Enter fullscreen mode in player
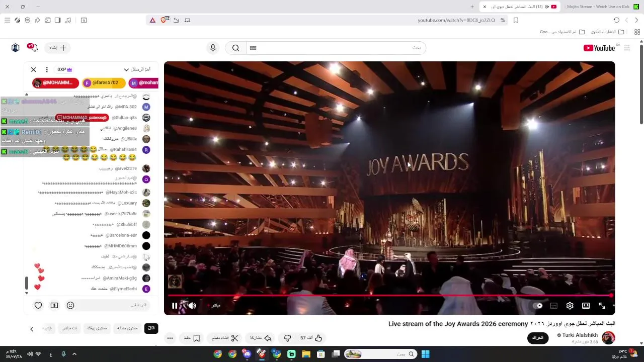This screenshot has width=644, height=362. pos(602,306)
